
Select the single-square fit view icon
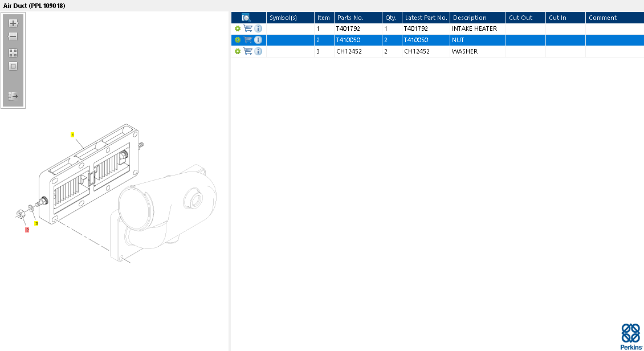[x=13, y=66]
